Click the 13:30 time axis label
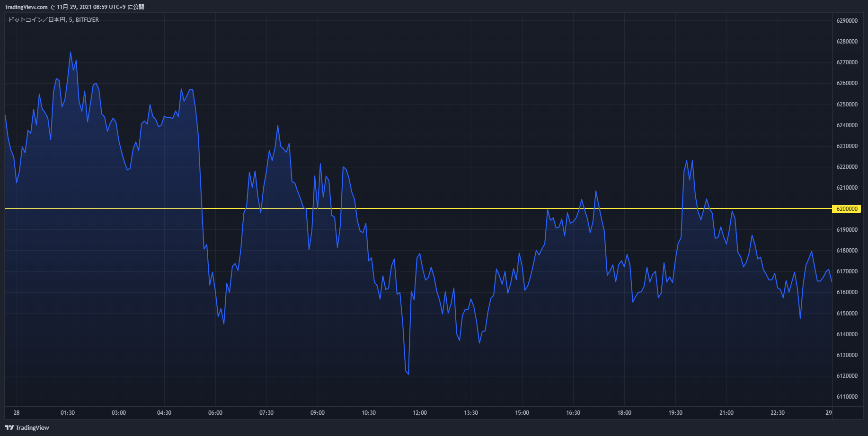868x436 pixels. click(x=471, y=413)
